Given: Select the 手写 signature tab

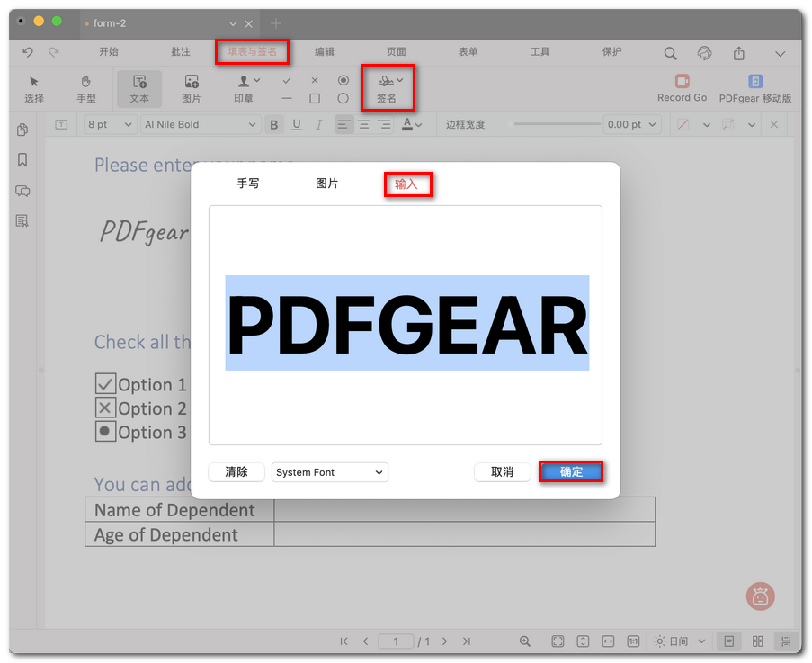Looking at the screenshot, I should pos(248,184).
